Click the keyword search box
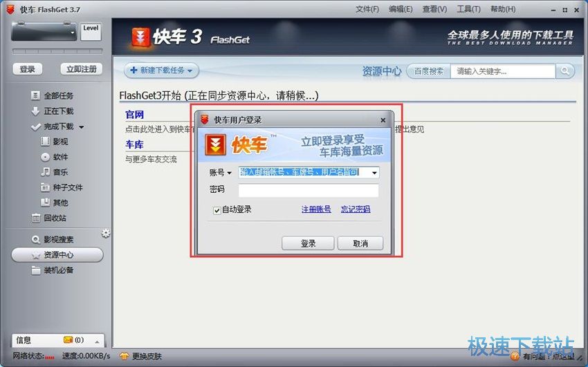The height and width of the screenshot is (367, 588). tap(502, 71)
